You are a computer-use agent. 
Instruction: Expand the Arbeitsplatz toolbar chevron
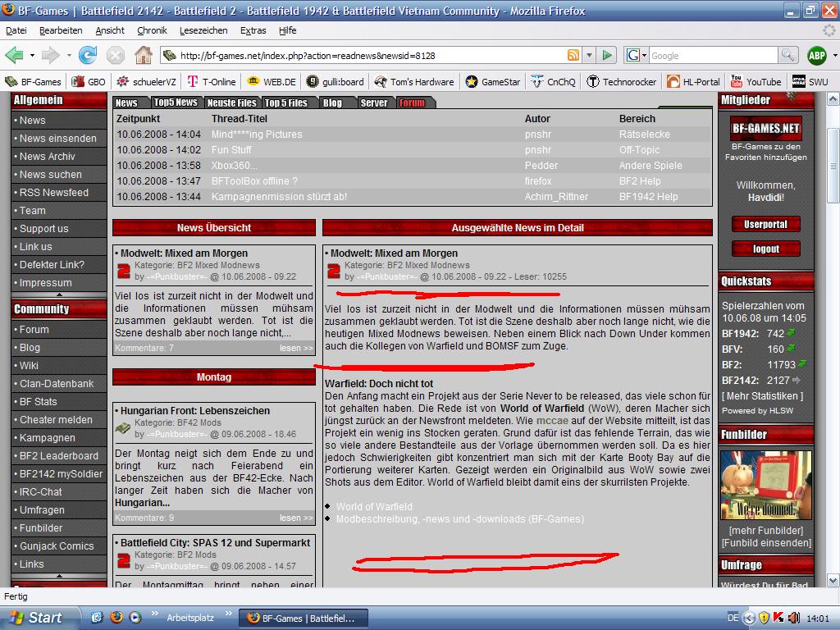(x=229, y=614)
